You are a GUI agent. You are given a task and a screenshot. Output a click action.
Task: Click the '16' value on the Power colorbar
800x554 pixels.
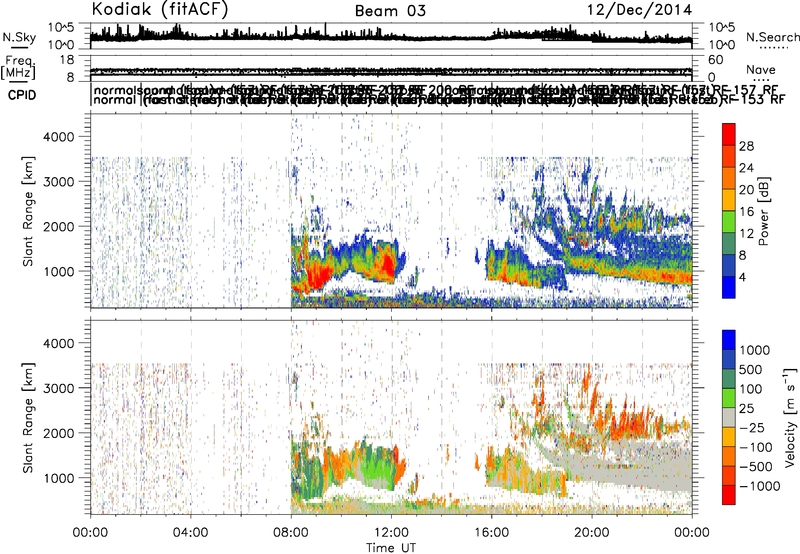pyautogui.click(x=747, y=212)
